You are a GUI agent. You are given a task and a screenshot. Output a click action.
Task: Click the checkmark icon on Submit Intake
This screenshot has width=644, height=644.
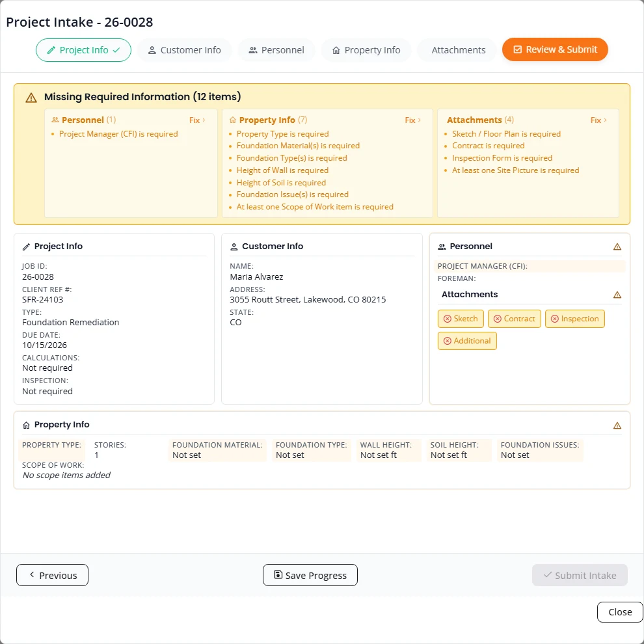tap(548, 574)
